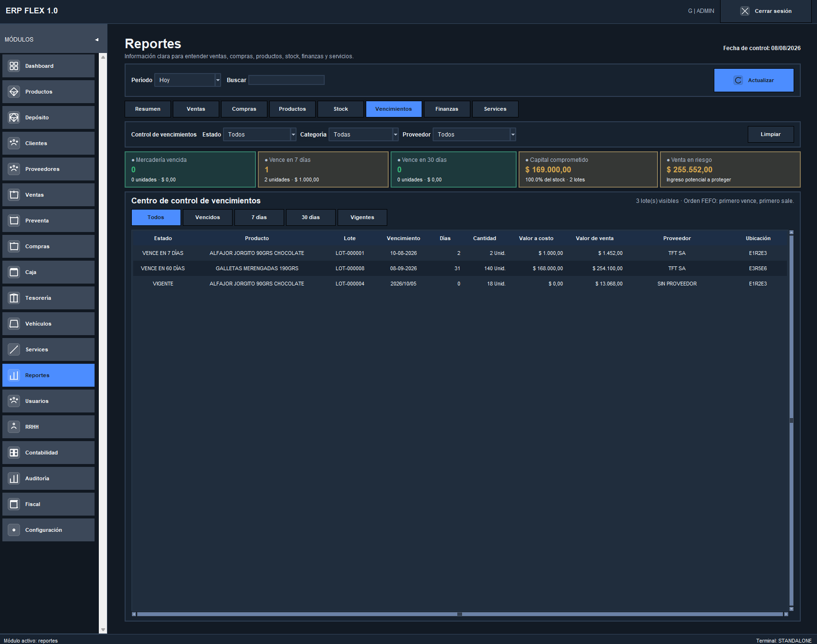Viewport: 817px width, 644px height.
Task: Click the Vence en 7 días card
Action: [323, 169]
